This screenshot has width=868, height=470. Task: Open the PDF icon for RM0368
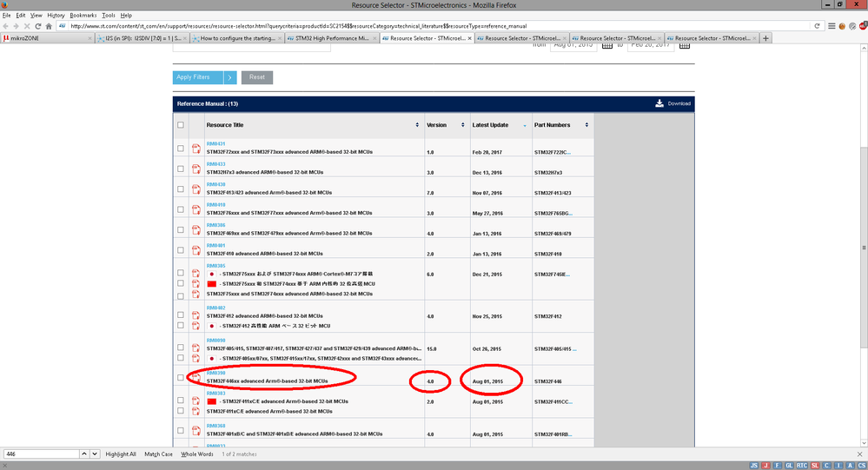196,430
